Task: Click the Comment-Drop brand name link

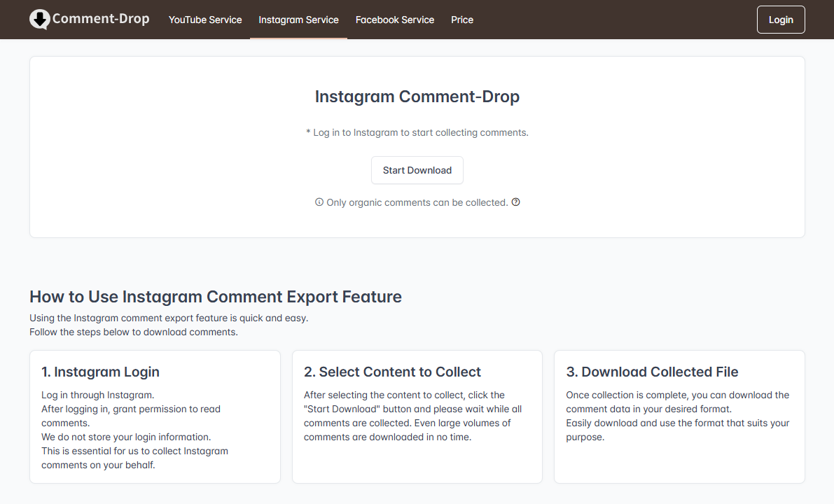Action: (101, 19)
